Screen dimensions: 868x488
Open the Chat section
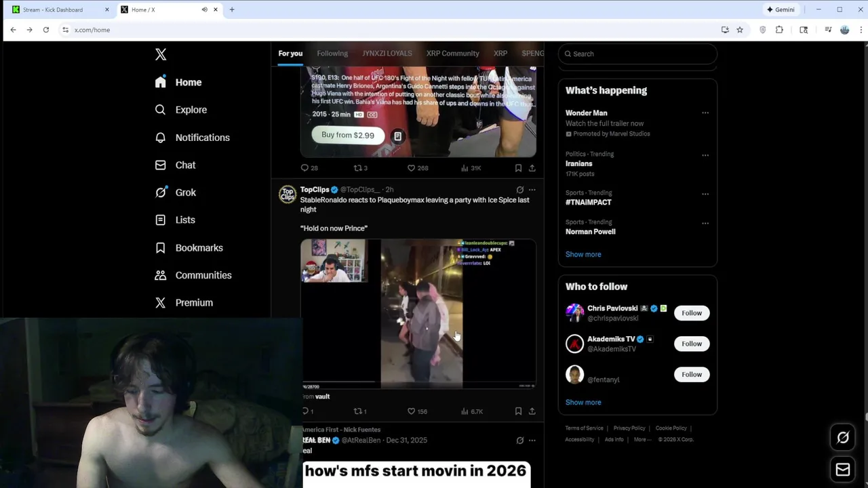click(x=176, y=165)
